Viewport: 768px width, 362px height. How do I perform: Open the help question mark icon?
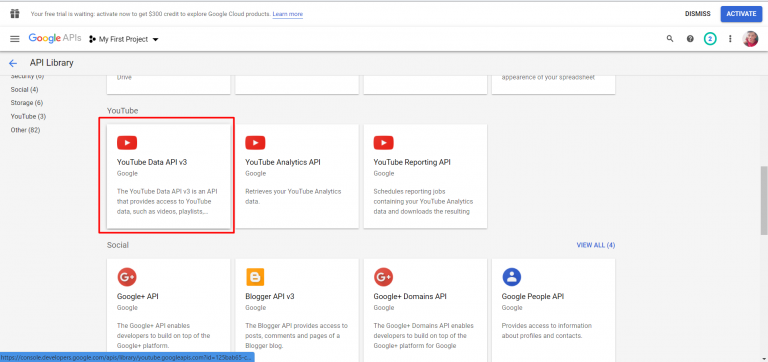tap(690, 39)
